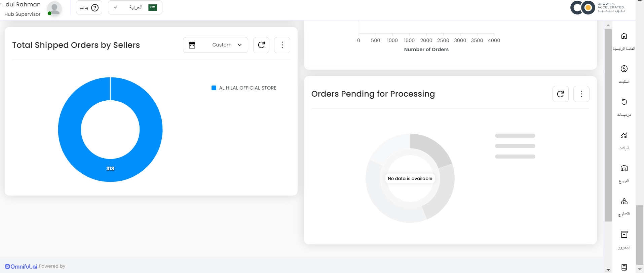Click the user profile avatar
644x273 pixels.
(54, 8)
